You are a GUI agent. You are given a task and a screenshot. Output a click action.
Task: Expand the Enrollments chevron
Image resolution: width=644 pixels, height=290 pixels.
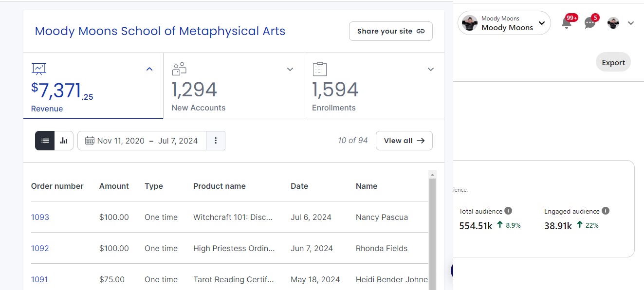tap(431, 69)
